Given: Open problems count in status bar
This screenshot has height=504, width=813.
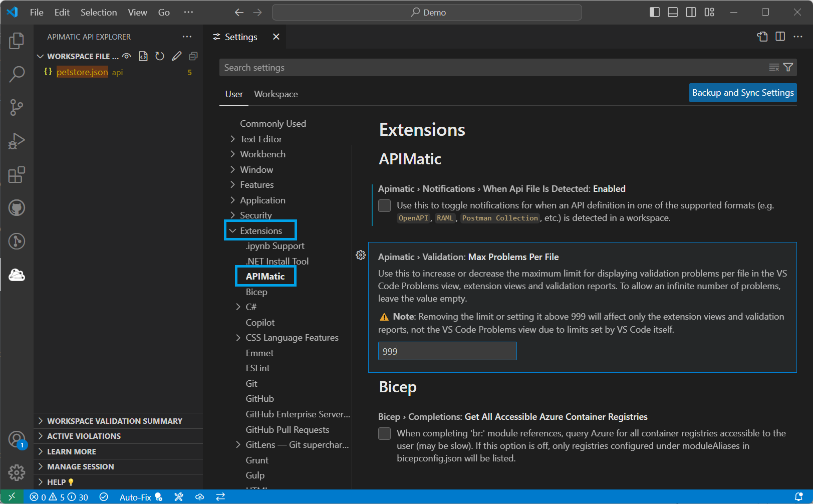Looking at the screenshot, I should tap(59, 497).
